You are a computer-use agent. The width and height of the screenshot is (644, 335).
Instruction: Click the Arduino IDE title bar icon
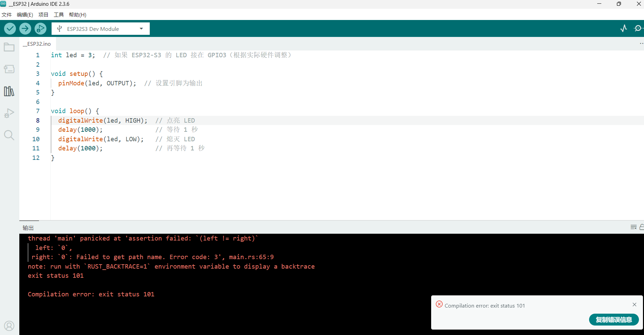[3, 4]
